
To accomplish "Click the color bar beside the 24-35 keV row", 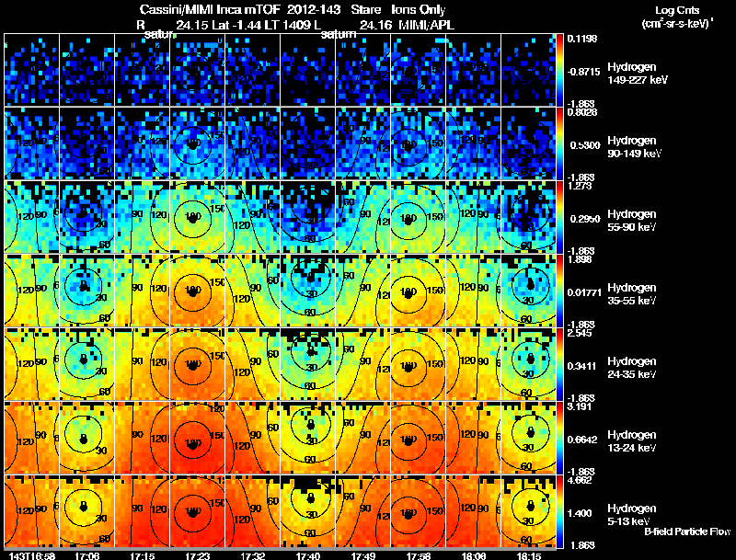I will pos(559,364).
